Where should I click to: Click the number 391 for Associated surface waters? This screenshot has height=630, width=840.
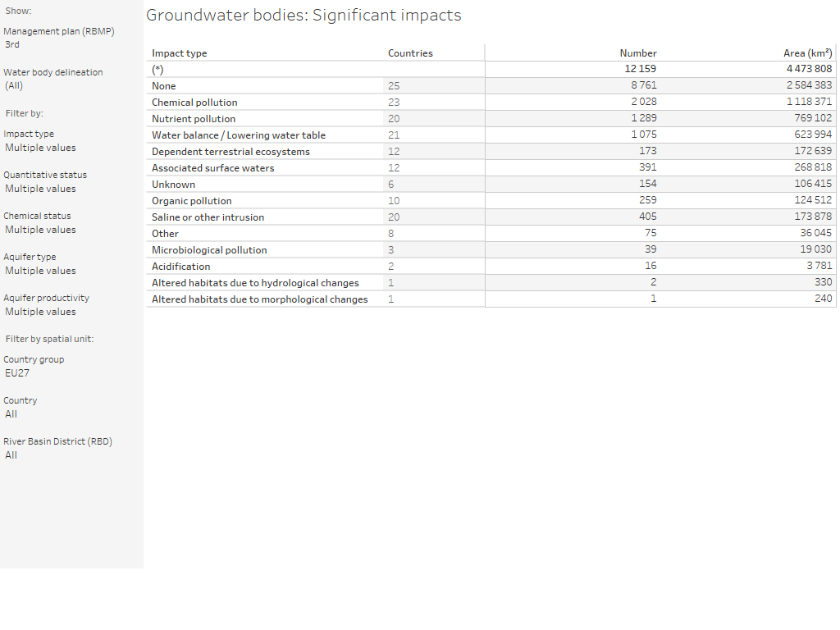pos(648,167)
